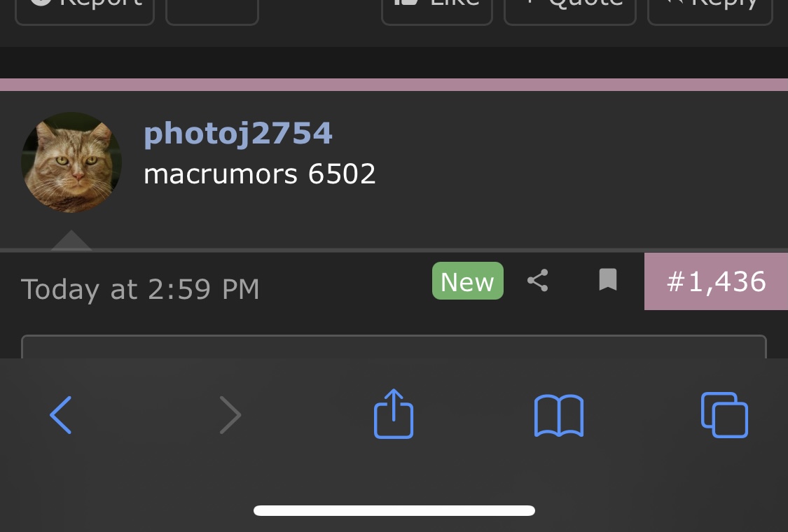Tap the white home indicator bar

click(394, 510)
